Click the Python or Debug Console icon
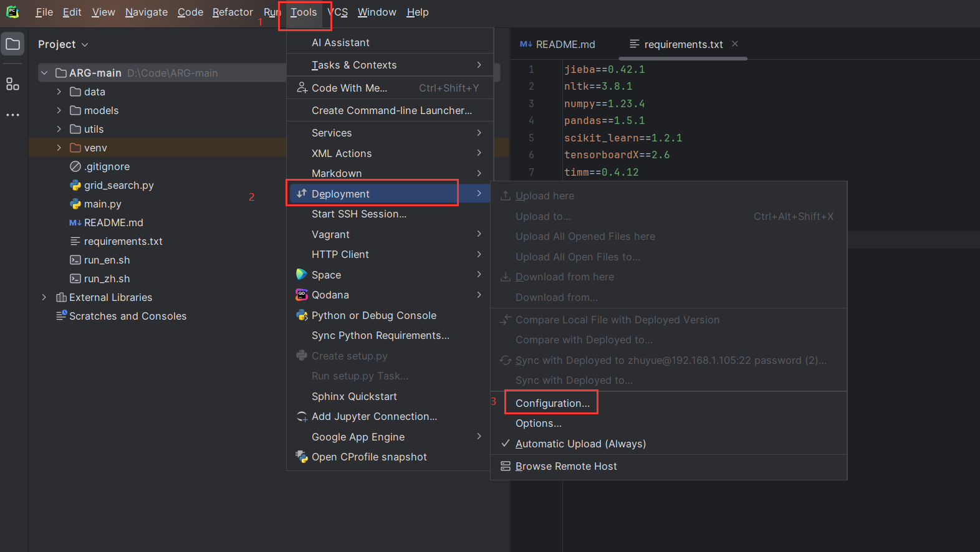980x552 pixels. (302, 315)
